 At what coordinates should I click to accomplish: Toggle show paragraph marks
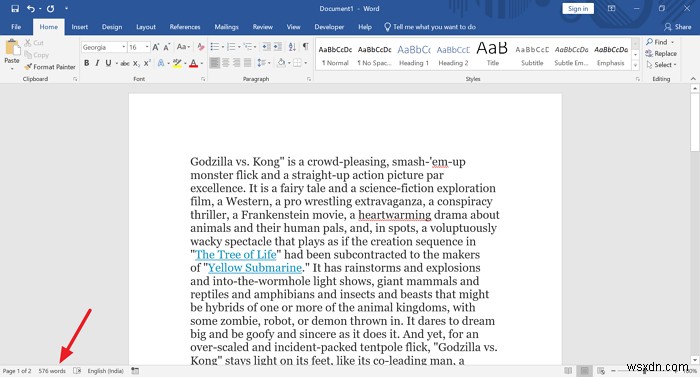(305, 47)
